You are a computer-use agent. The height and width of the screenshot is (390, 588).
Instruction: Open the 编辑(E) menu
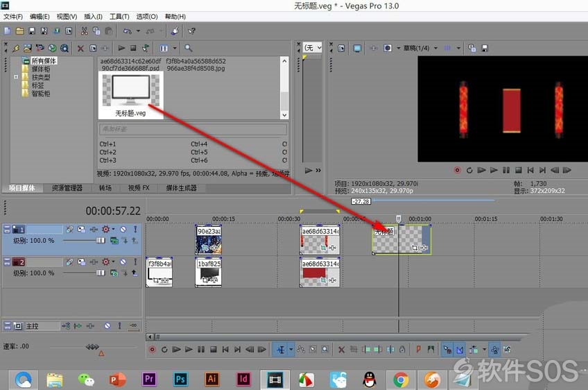[40, 17]
